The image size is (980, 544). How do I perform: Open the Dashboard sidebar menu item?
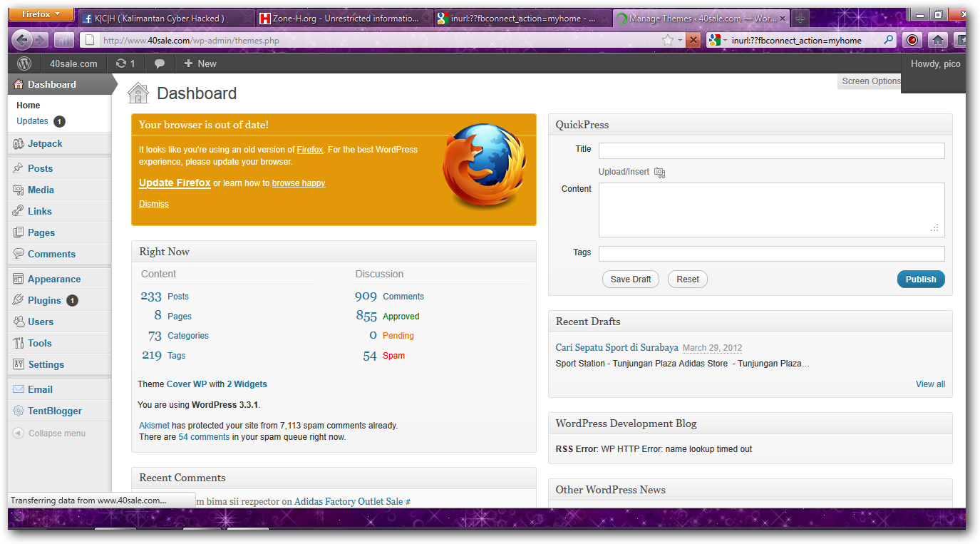pos(59,84)
